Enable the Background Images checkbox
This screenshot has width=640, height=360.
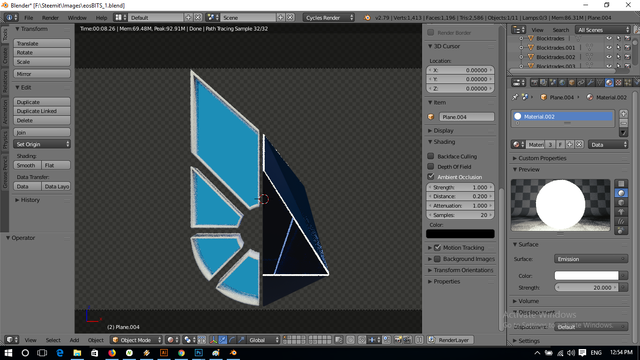[x=438, y=259]
